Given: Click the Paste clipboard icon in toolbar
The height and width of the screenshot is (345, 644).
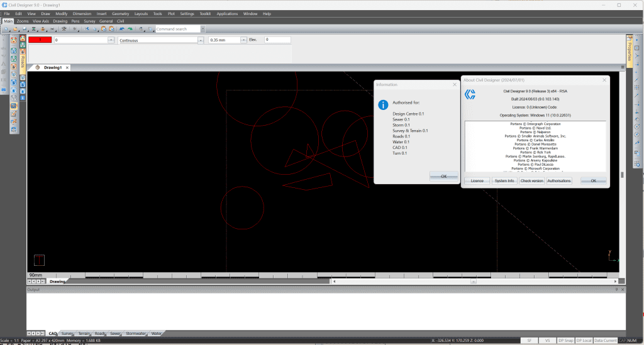Looking at the screenshot, I should [x=111, y=29].
